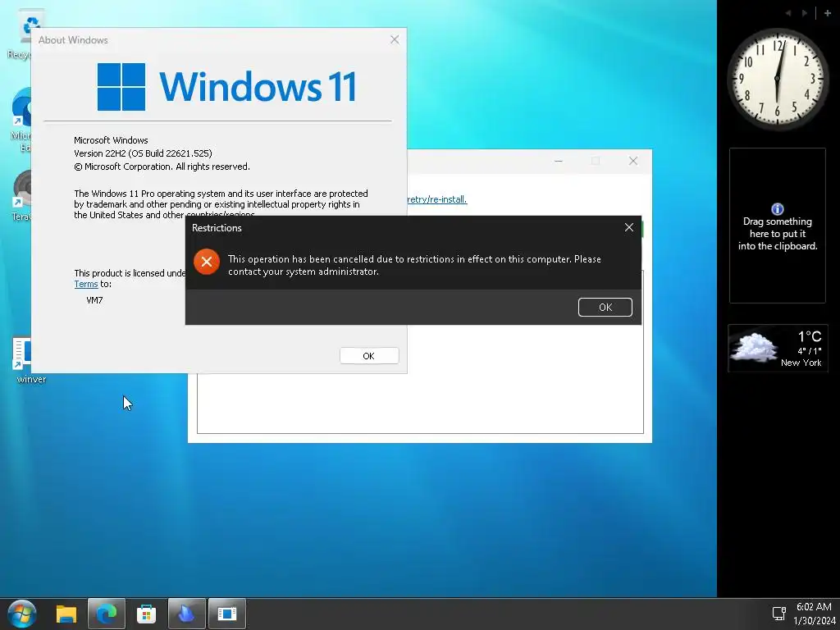Click the Version 22H2 build text

pyautogui.click(x=143, y=153)
